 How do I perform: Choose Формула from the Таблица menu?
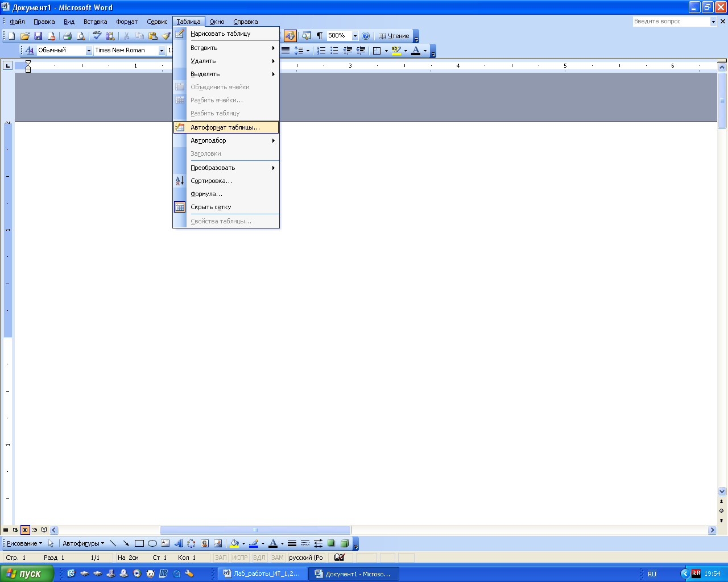[226, 194]
